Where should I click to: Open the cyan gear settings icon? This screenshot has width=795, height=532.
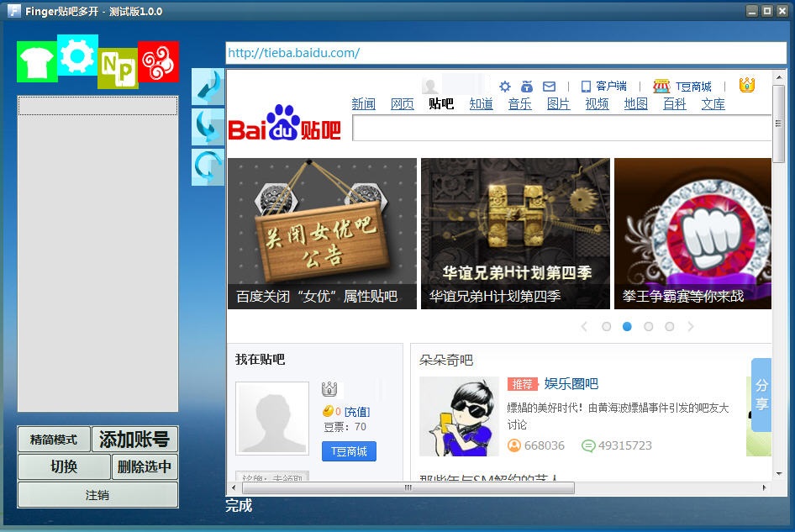(x=77, y=55)
